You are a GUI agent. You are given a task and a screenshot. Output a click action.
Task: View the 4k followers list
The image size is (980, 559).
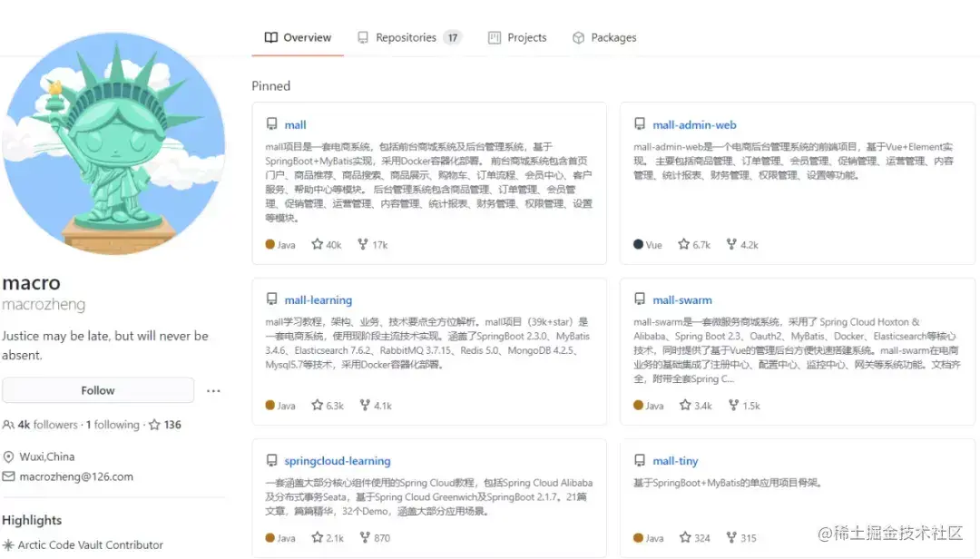45,424
